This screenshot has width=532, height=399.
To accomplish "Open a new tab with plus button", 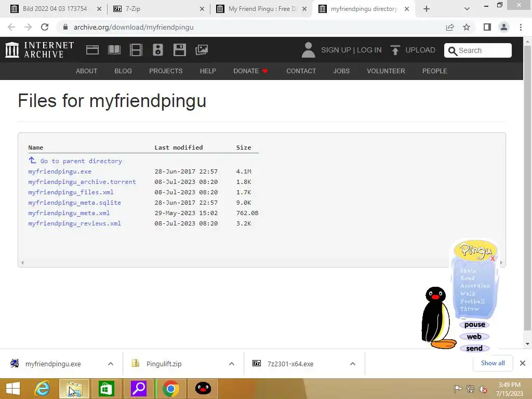I will 427,9.
